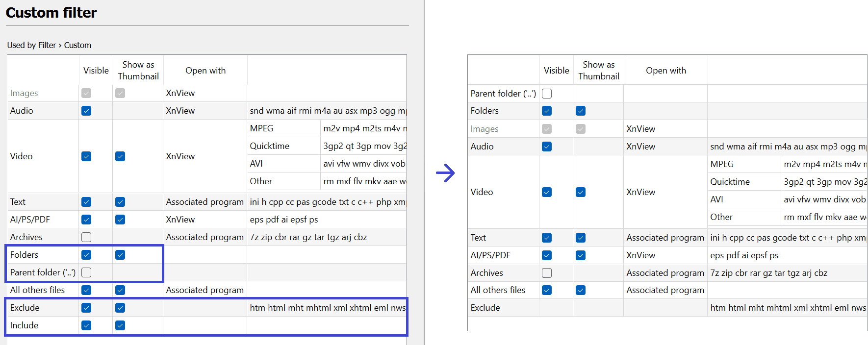Uncheck Audio Visible checkbox in left table
Screen dimensions: 868x345
pos(86,111)
